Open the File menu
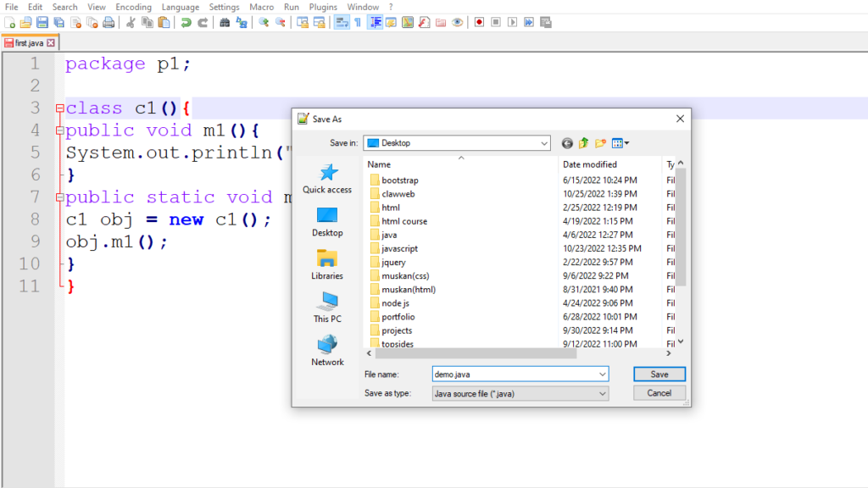 pos(11,7)
